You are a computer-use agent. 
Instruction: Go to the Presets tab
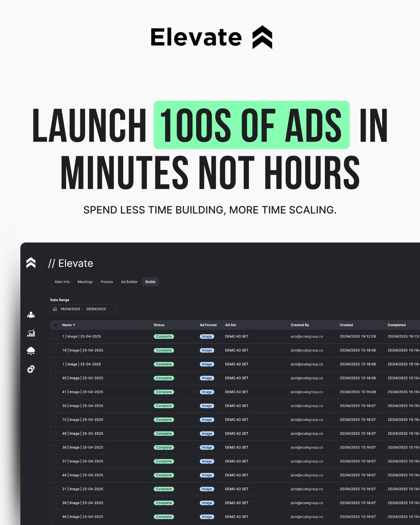pyautogui.click(x=107, y=282)
